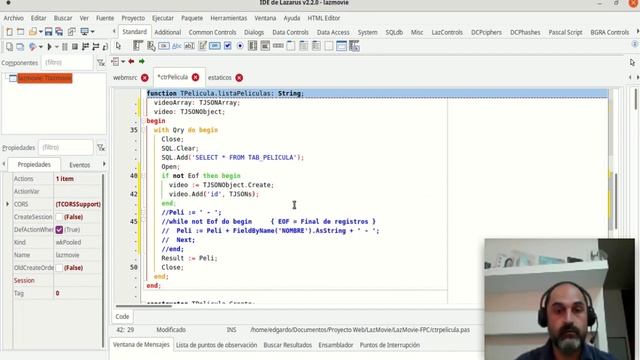The width and height of the screenshot is (640, 360).
Task: Open the Buscar Resultados tab
Action: pos(287,345)
